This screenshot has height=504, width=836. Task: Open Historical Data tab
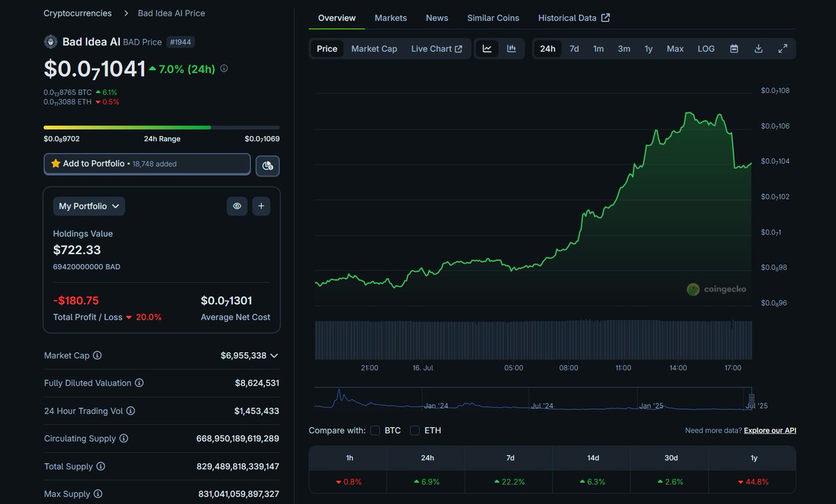click(x=574, y=18)
